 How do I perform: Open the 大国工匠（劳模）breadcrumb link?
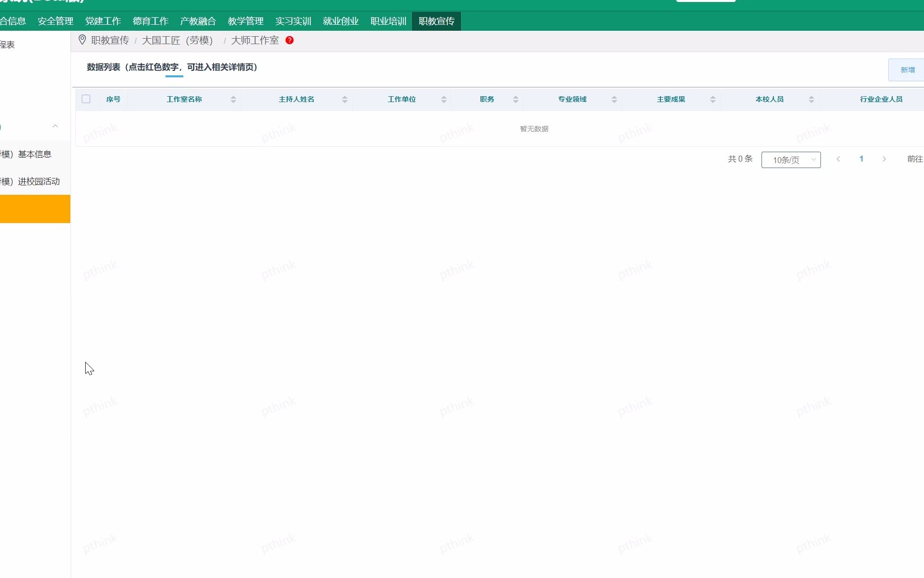pos(177,40)
